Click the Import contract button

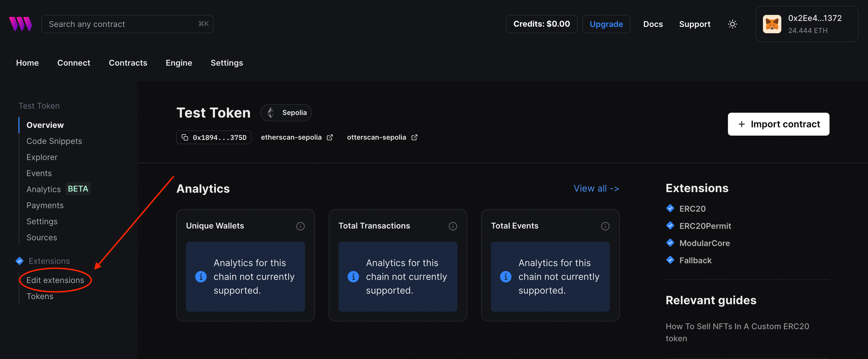[778, 124]
